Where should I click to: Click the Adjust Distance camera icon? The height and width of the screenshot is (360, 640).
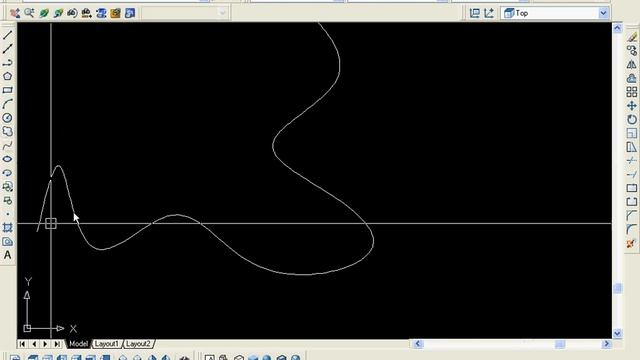87,13
